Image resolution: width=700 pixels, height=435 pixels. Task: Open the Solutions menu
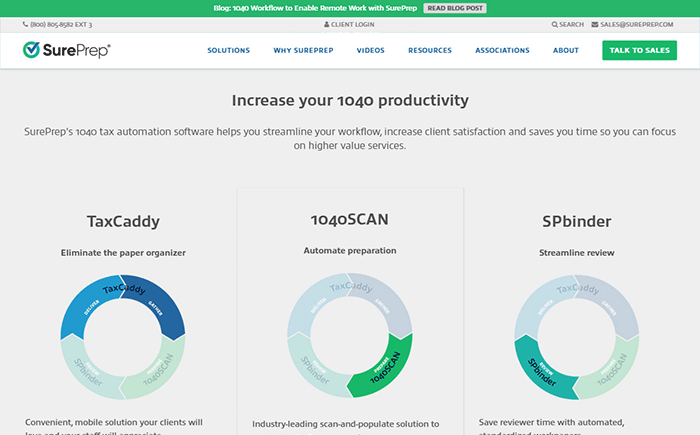click(229, 50)
